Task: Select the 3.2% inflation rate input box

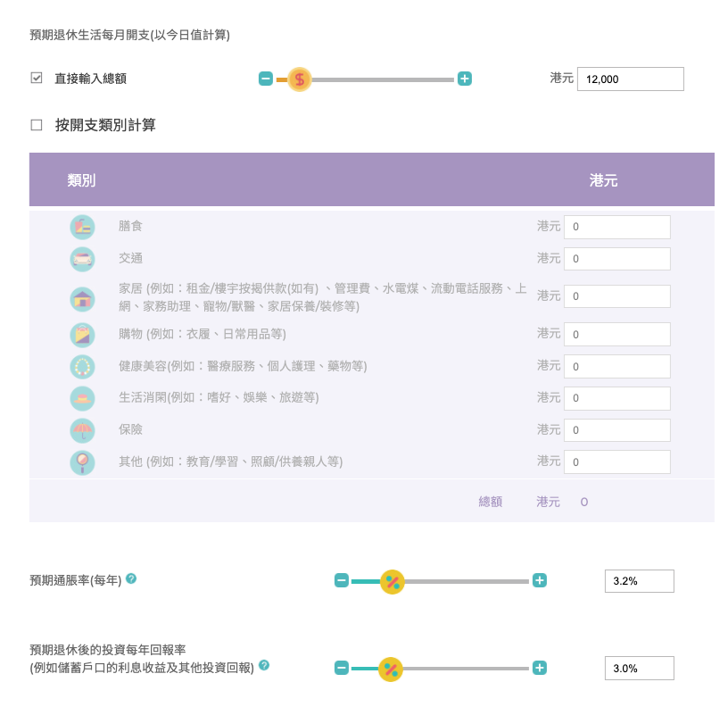Action: point(639,581)
